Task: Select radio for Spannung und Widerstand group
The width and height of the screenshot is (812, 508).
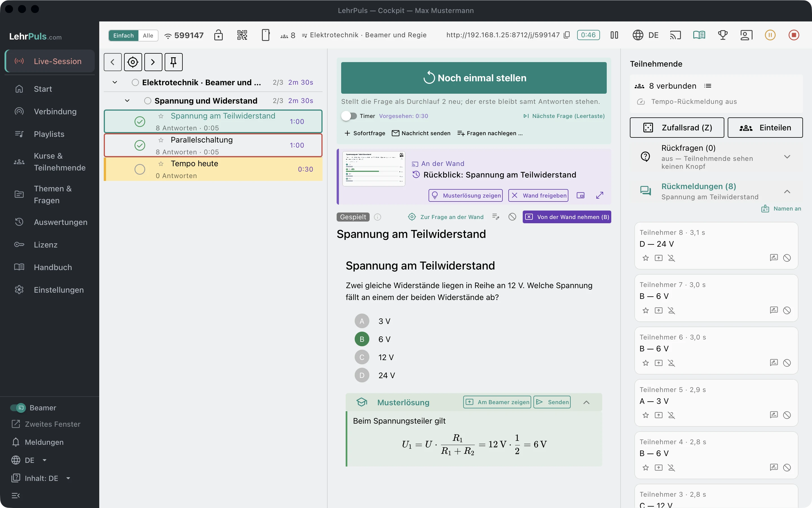Action: pyautogui.click(x=147, y=101)
